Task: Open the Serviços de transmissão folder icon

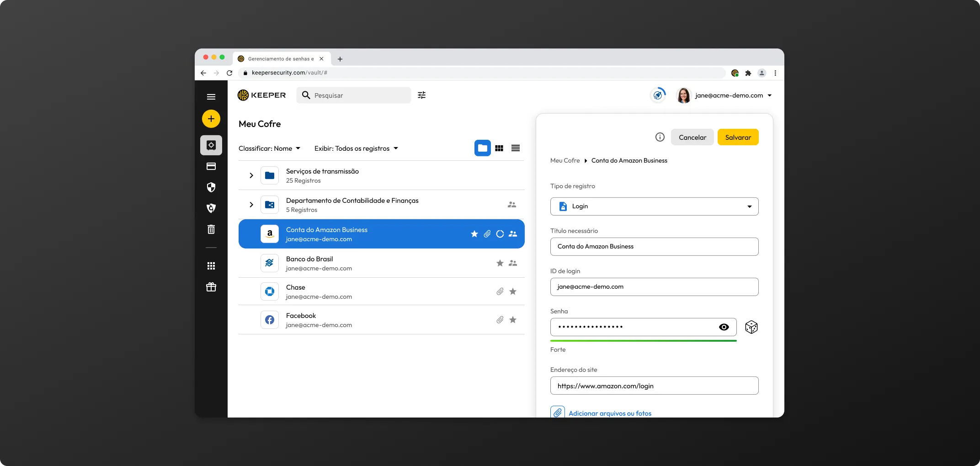Action: pos(270,175)
